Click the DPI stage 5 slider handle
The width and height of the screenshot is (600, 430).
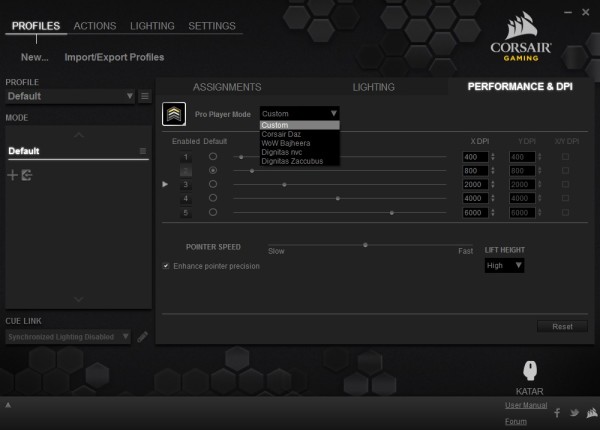(x=392, y=213)
